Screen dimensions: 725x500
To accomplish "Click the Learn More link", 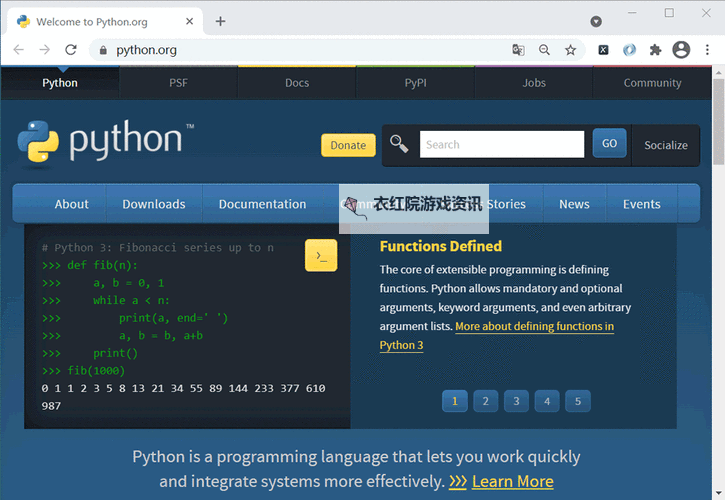I will (512, 481).
